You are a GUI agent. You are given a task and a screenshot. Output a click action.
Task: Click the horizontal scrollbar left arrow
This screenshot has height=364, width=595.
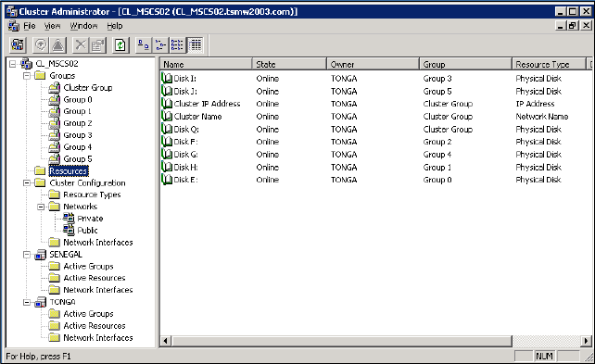tap(165, 341)
